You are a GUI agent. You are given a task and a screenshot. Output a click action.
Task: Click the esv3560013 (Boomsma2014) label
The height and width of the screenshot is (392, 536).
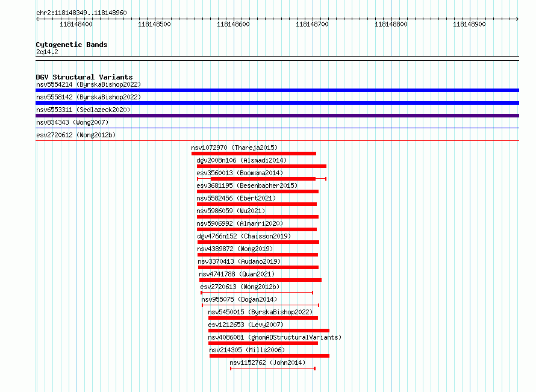(x=240, y=173)
